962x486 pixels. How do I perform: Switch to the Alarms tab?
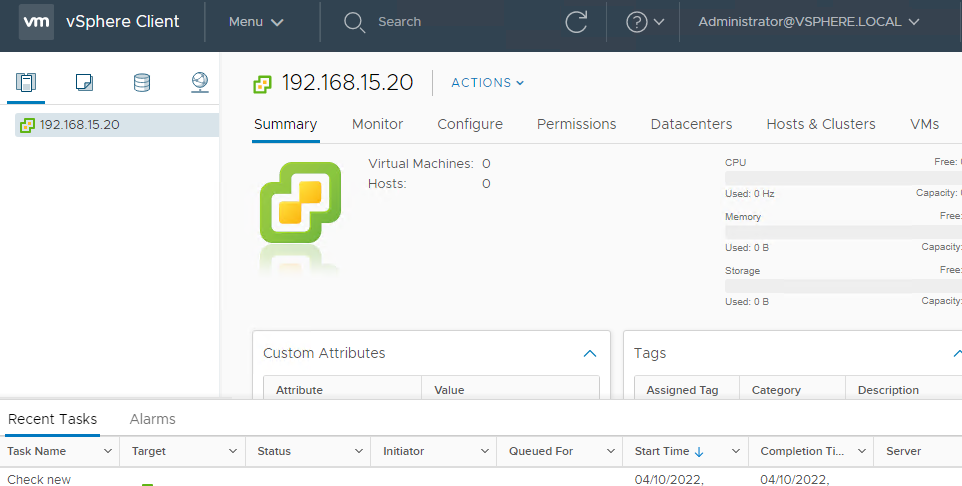pyautogui.click(x=153, y=419)
